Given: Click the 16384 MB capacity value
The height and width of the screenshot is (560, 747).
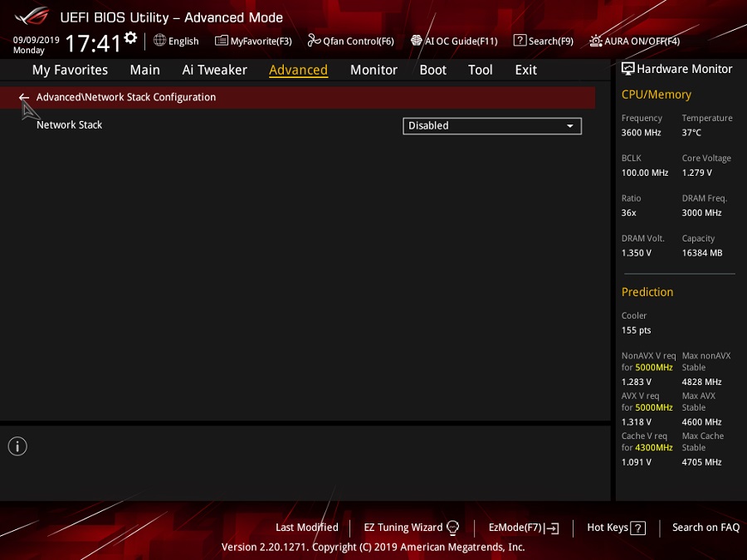Looking at the screenshot, I should click(x=701, y=253).
